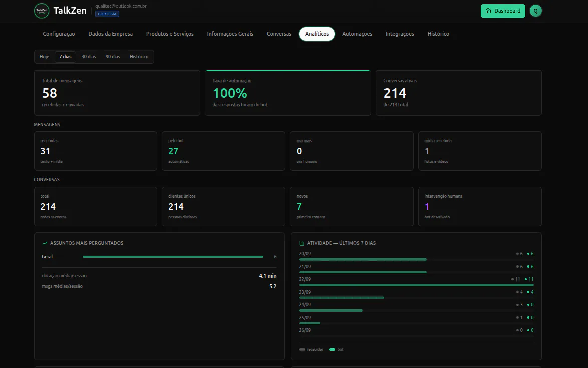Click the Total de mensagens card
The height and width of the screenshot is (368, 588).
pos(117,93)
